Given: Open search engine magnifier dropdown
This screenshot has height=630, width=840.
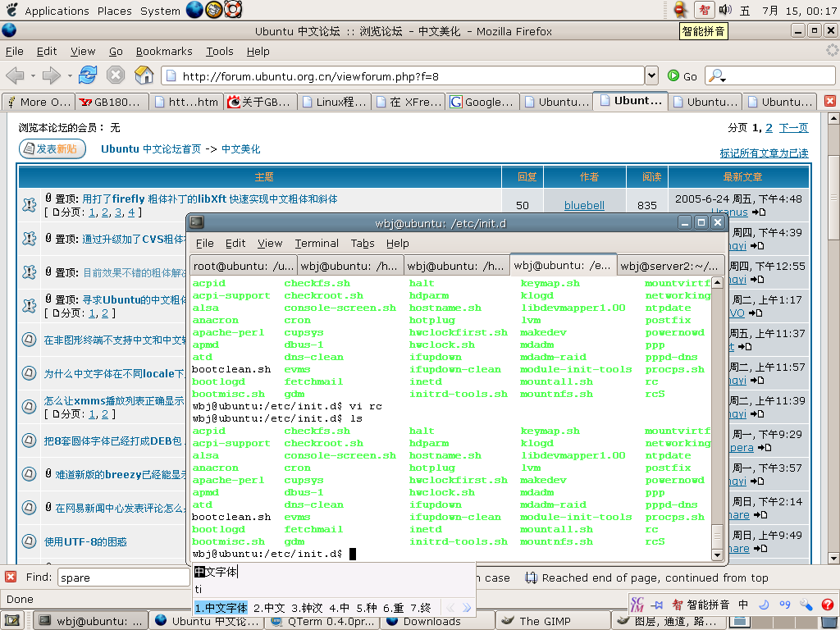Looking at the screenshot, I should coord(717,76).
